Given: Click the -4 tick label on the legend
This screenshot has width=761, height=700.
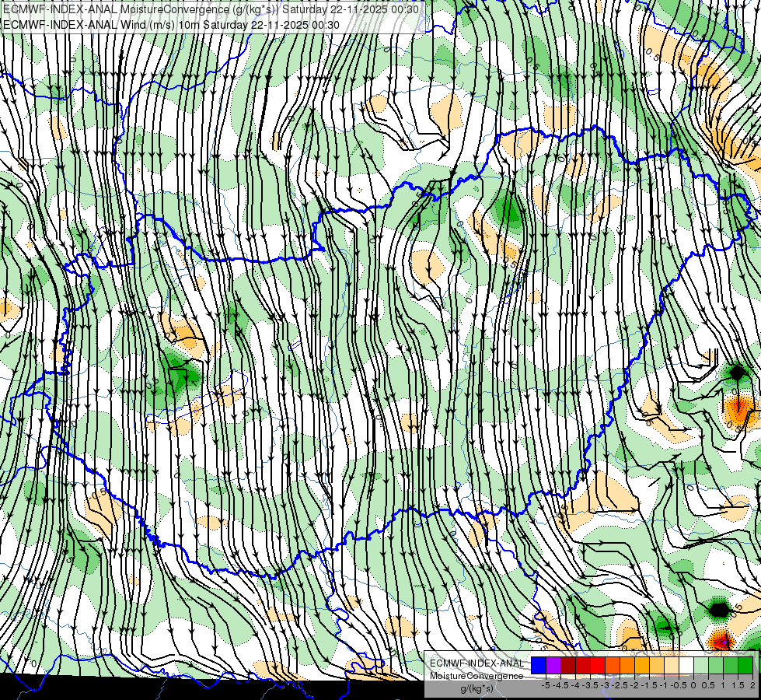Looking at the screenshot, I should [x=575, y=685].
